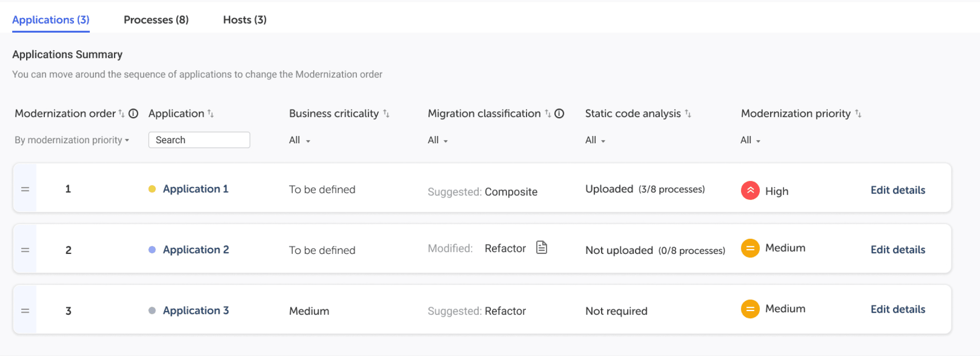980x356 pixels.
Task: Click the application Search input field
Action: click(x=199, y=140)
